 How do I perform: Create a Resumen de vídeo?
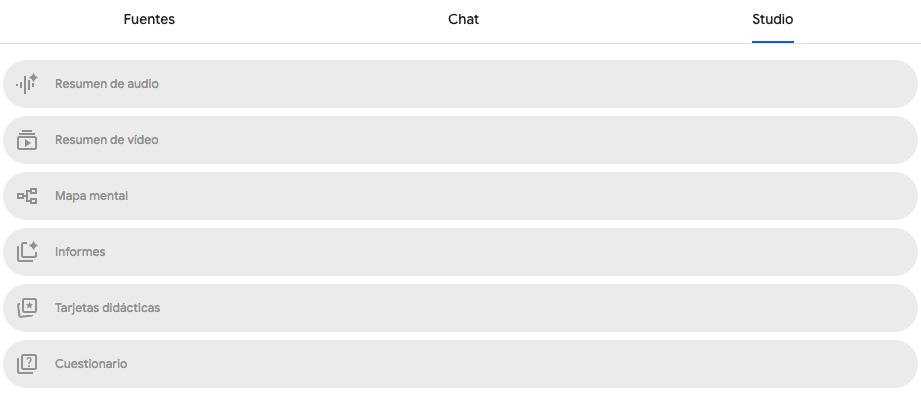tap(107, 140)
